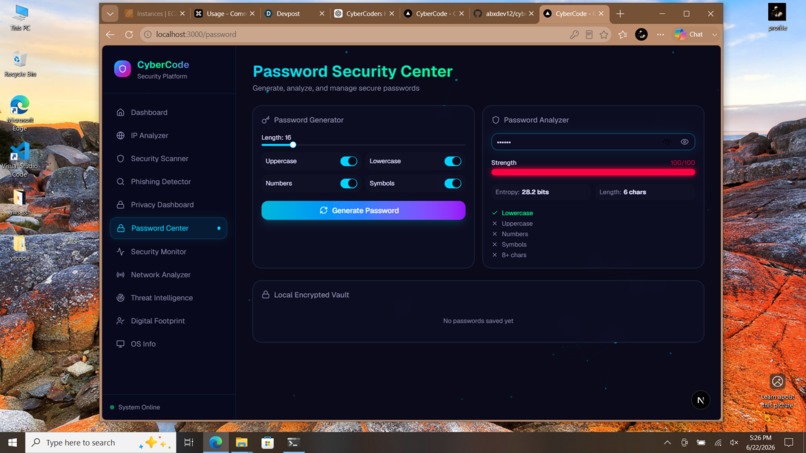Click the Entropy 28.2 bits value
Image resolution: width=806 pixels, height=453 pixels.
[x=535, y=192]
